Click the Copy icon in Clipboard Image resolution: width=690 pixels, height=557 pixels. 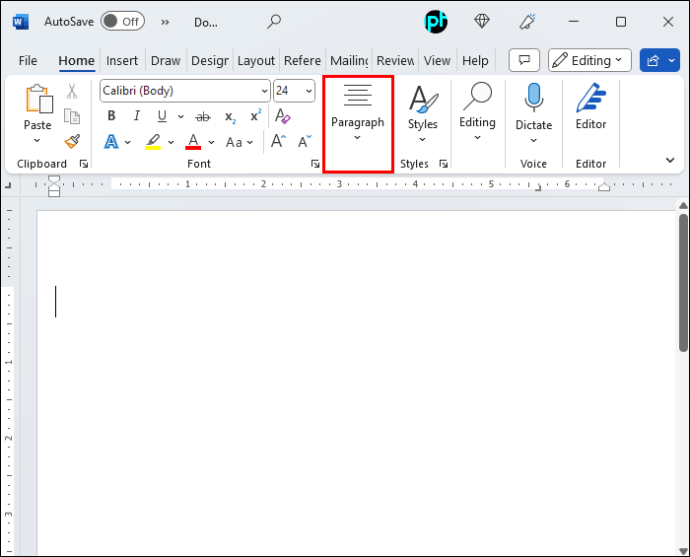(x=72, y=117)
